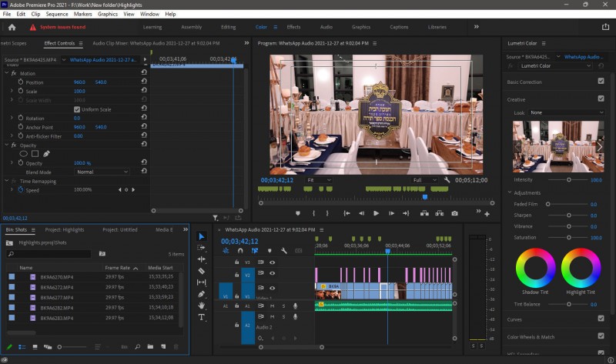Pick the Type tool
Screen dimensions: 616x364
[202, 317]
